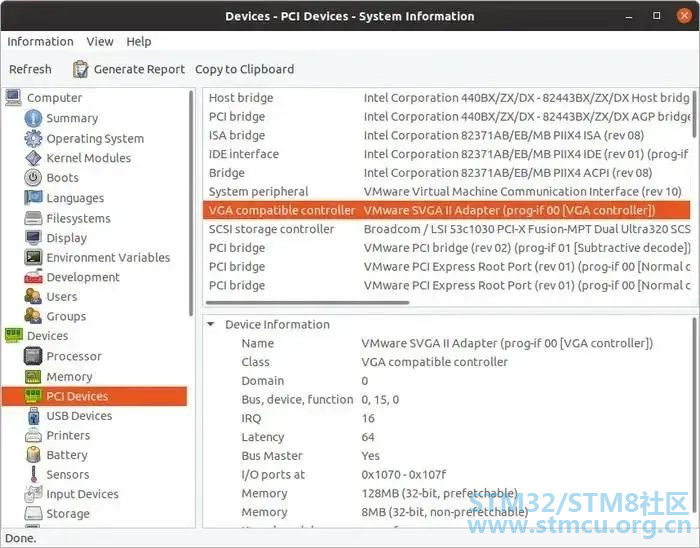Select the PIIX4 ACPI Bridge row
This screenshot has height=548, width=700.
point(447,173)
